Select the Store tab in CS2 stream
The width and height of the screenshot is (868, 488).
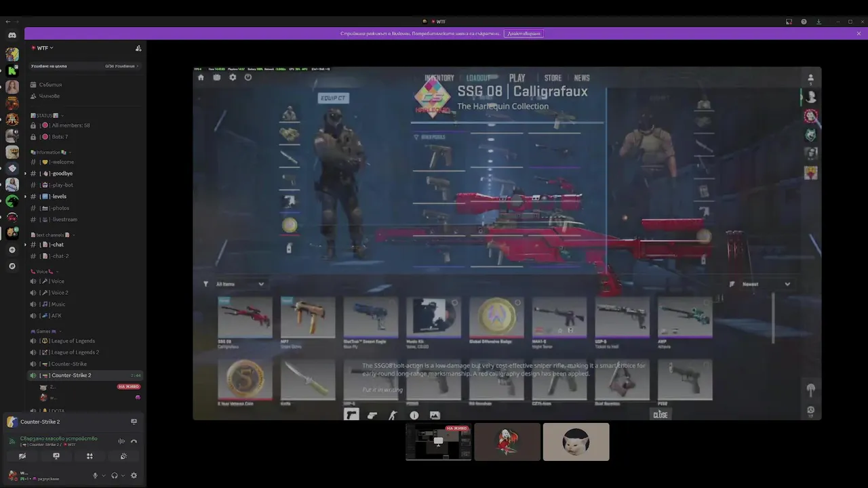click(x=553, y=78)
